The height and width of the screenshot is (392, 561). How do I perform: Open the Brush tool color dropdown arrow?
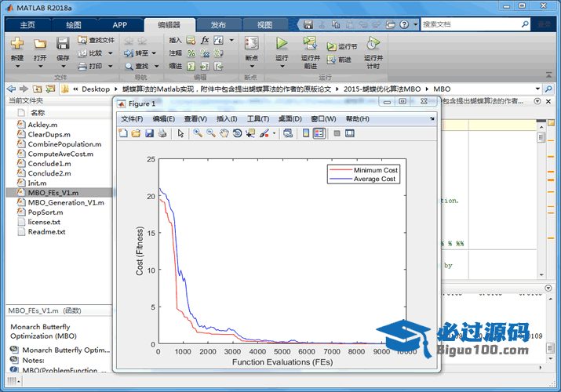coord(274,133)
